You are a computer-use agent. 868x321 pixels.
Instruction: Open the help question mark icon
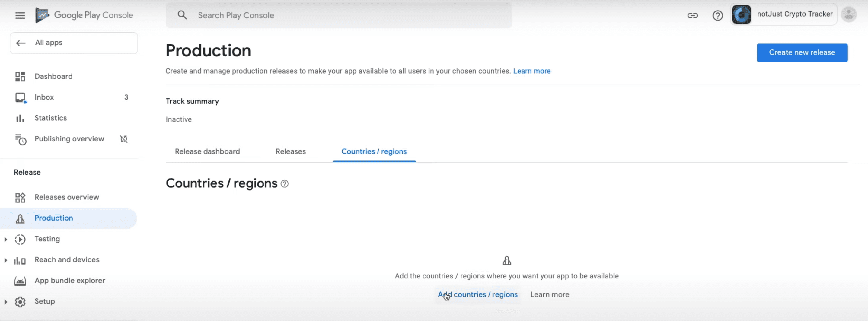click(718, 15)
